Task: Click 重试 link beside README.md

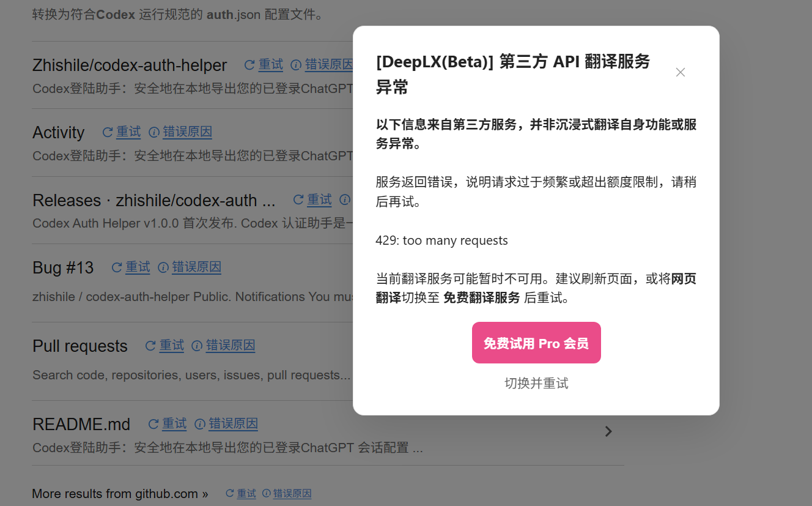Action: pos(175,424)
